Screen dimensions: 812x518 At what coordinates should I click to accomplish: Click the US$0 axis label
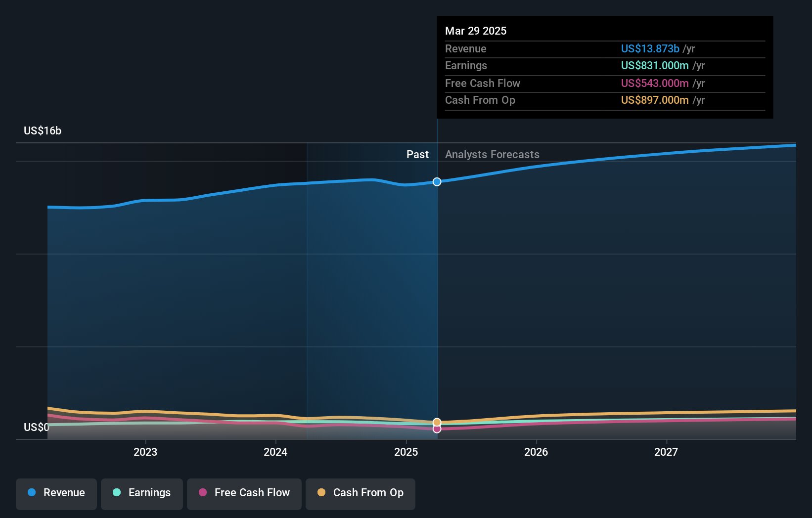tap(37, 427)
